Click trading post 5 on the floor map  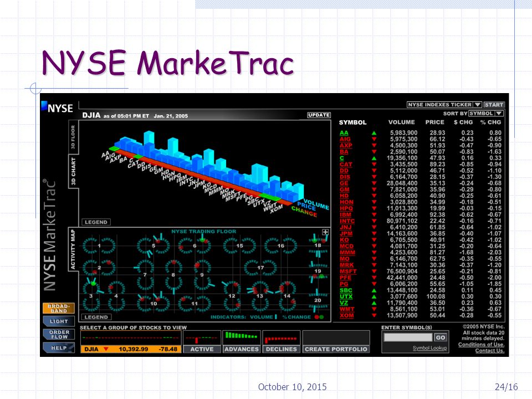click(x=154, y=245)
